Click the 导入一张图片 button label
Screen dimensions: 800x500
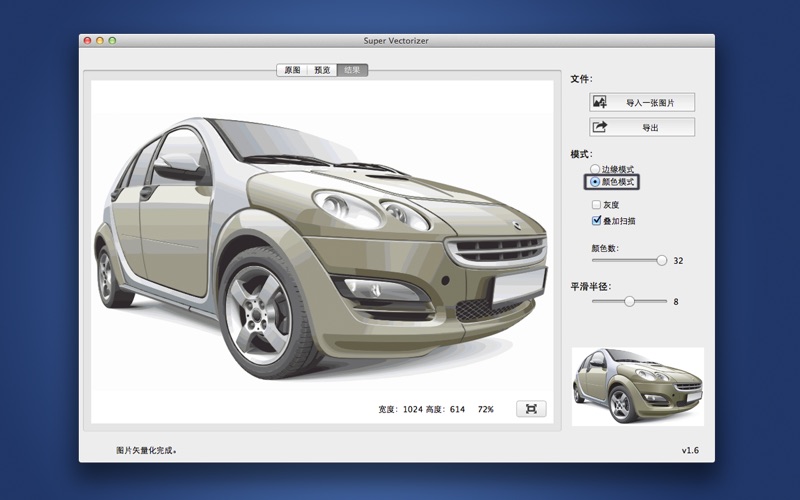tap(650, 102)
